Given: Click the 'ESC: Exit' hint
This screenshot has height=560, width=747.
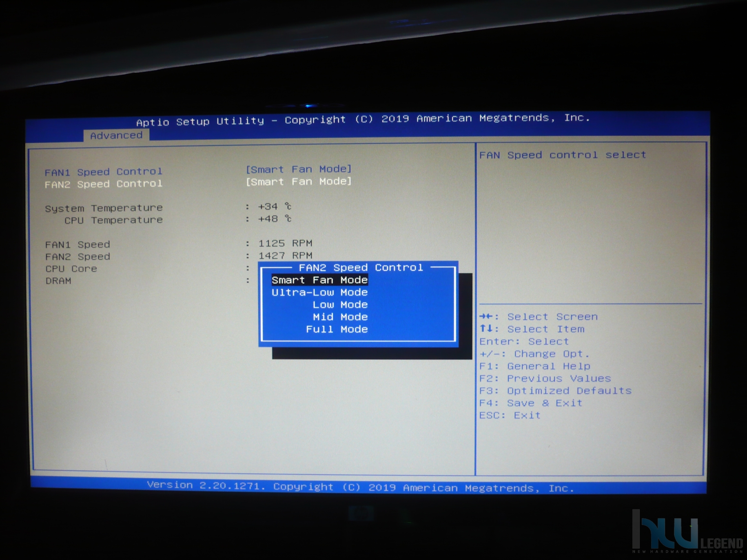Looking at the screenshot, I should (x=510, y=415).
